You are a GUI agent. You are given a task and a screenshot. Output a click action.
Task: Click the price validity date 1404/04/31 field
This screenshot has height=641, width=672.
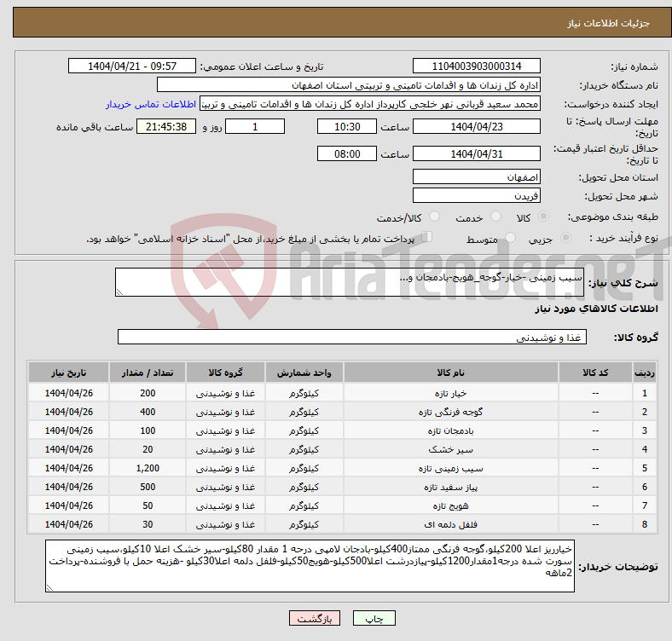[476, 153]
